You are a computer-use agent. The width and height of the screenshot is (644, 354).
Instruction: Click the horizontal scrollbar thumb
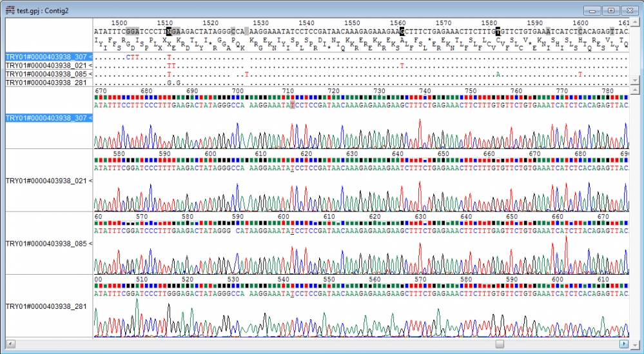(x=500, y=344)
